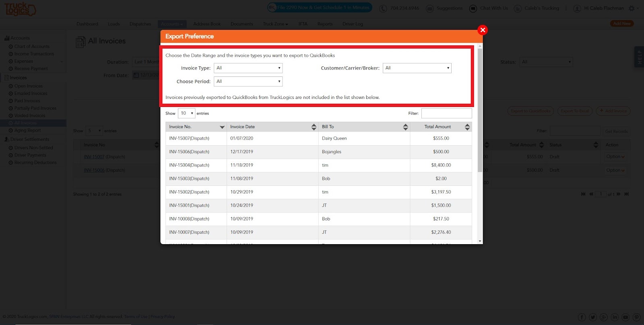644x325 pixels.
Task: Sort dialog list by Invoice No. arrow
Action: [x=222, y=127]
